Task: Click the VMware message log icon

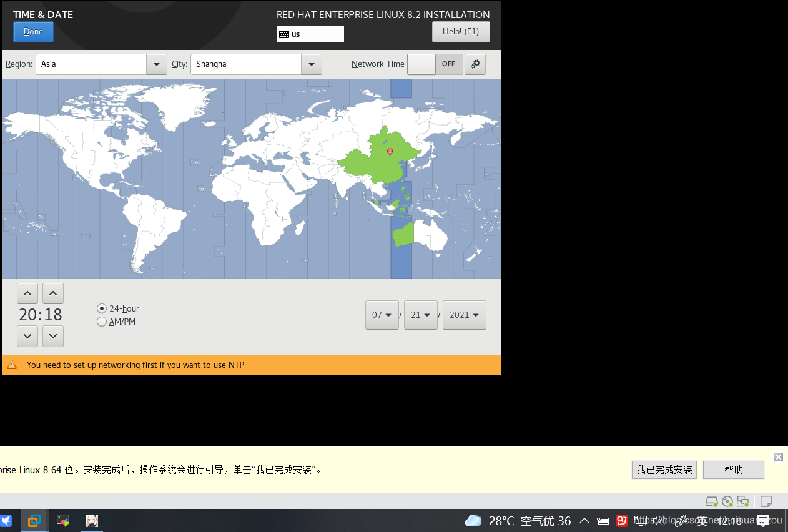Action: (766, 501)
